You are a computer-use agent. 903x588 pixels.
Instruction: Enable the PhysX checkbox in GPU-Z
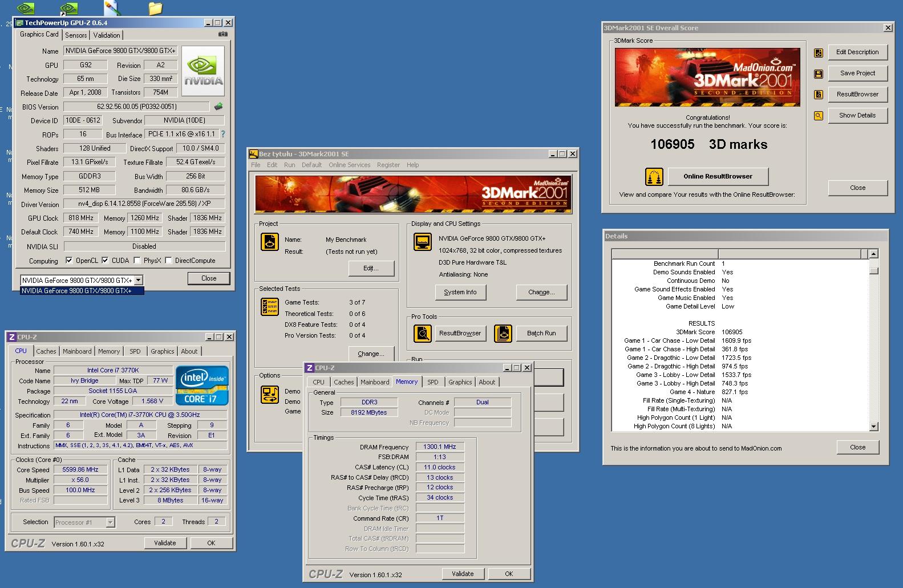coord(137,260)
